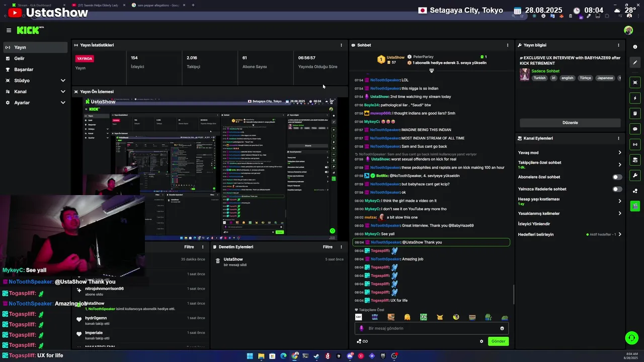Open Yasaklanmış kelimeler arrow

coord(619,213)
